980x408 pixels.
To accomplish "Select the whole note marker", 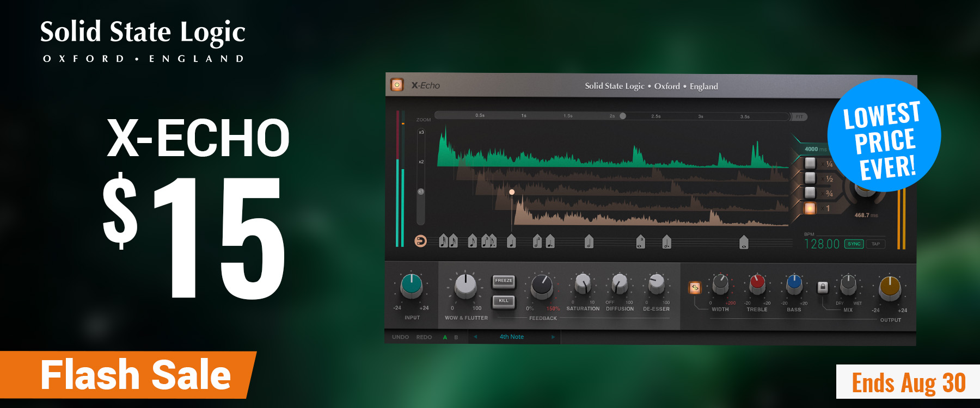I will (744, 242).
